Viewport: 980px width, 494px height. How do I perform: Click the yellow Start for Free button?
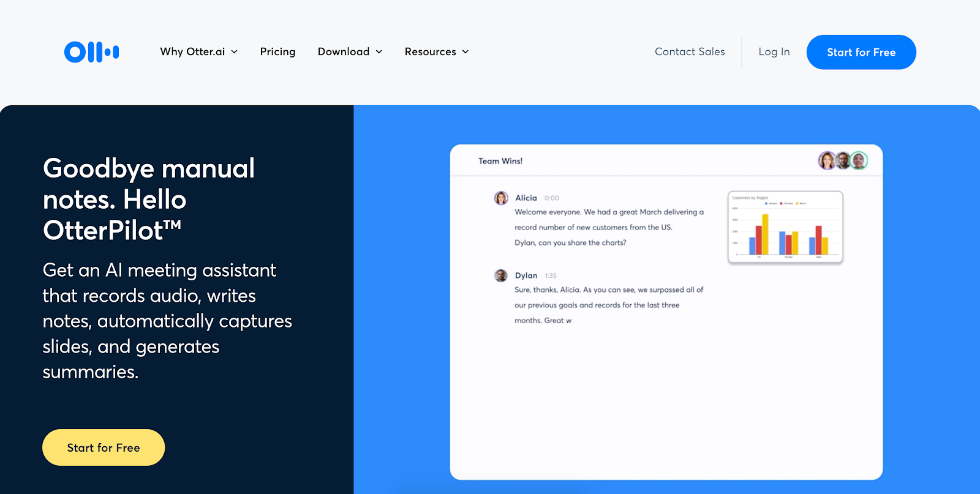pos(104,447)
